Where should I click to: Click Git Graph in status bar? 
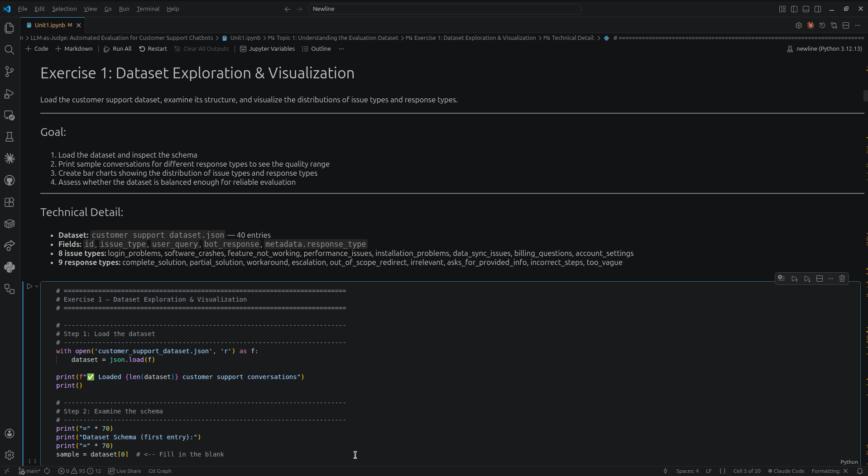[160, 471]
